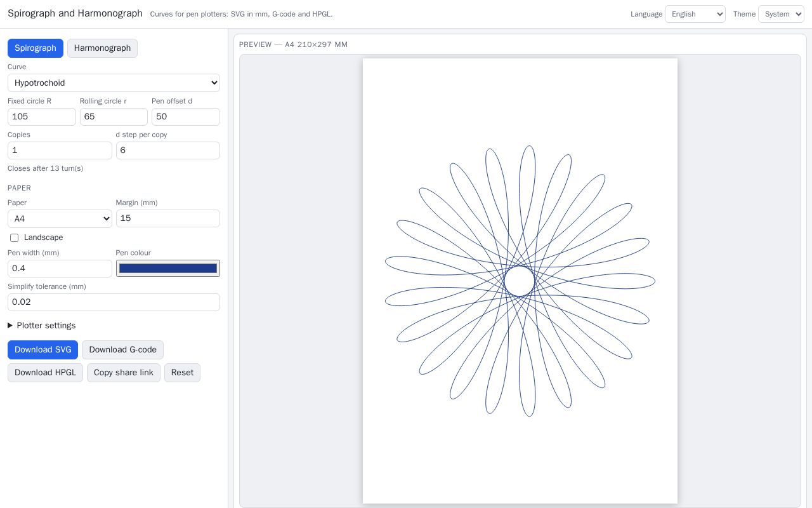Click the Download G-code button

122,350
